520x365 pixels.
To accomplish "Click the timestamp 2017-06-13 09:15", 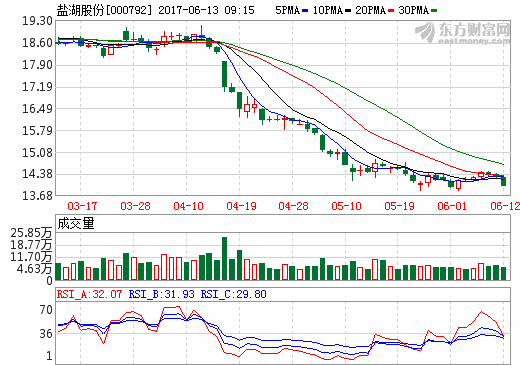I will tap(206, 10).
